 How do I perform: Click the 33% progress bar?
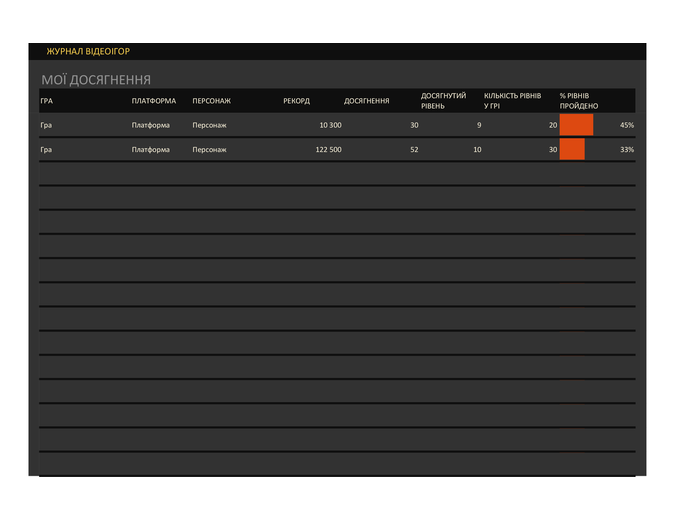tap(572, 149)
